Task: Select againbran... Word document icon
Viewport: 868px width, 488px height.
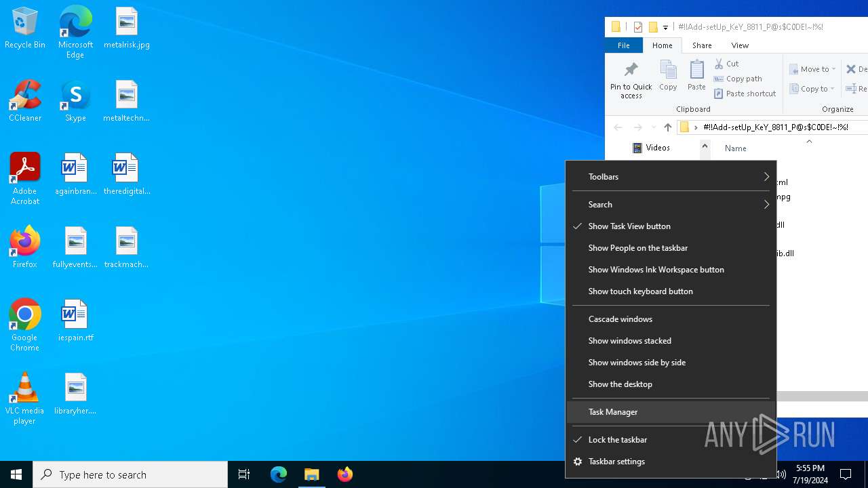Action: [75, 175]
